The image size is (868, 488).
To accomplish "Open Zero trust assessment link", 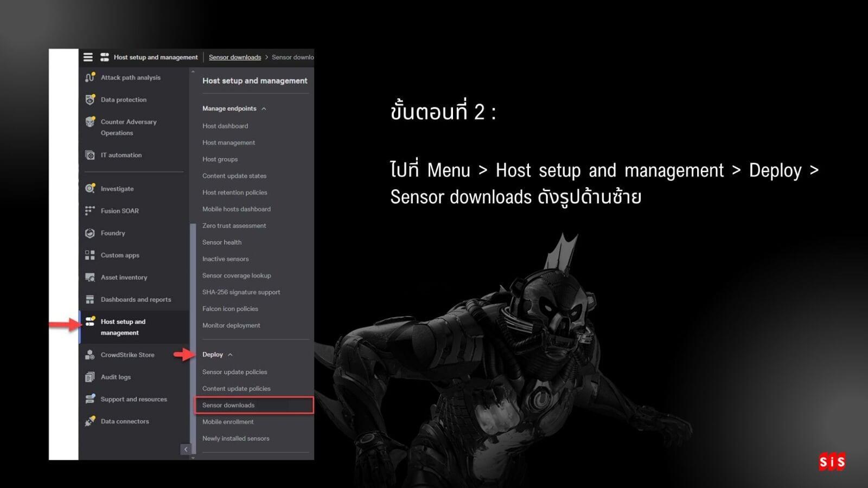I will 234,226.
